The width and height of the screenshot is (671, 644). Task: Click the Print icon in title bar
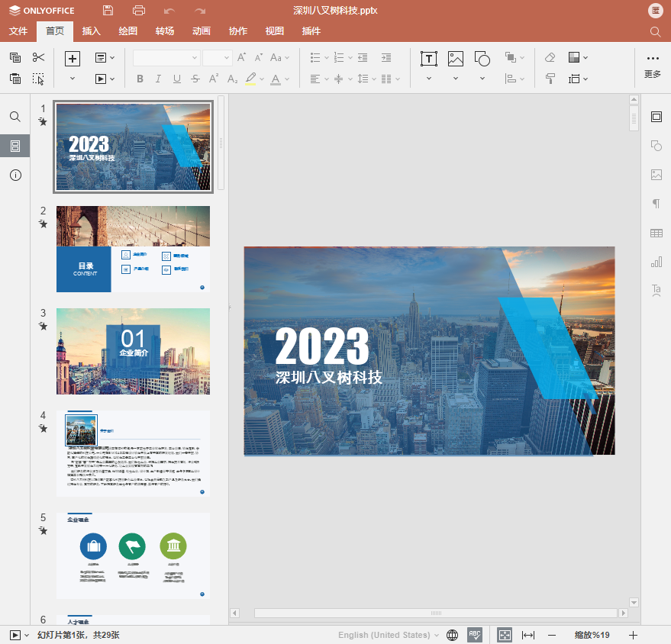pos(138,11)
